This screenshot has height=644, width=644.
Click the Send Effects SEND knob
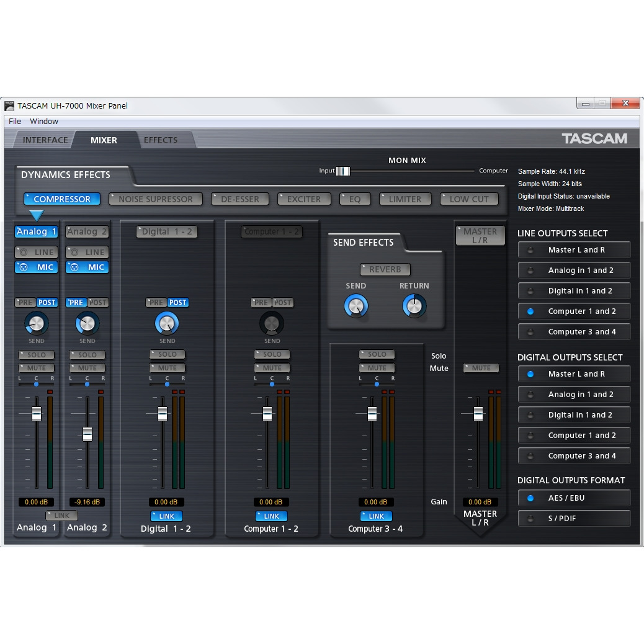(356, 306)
